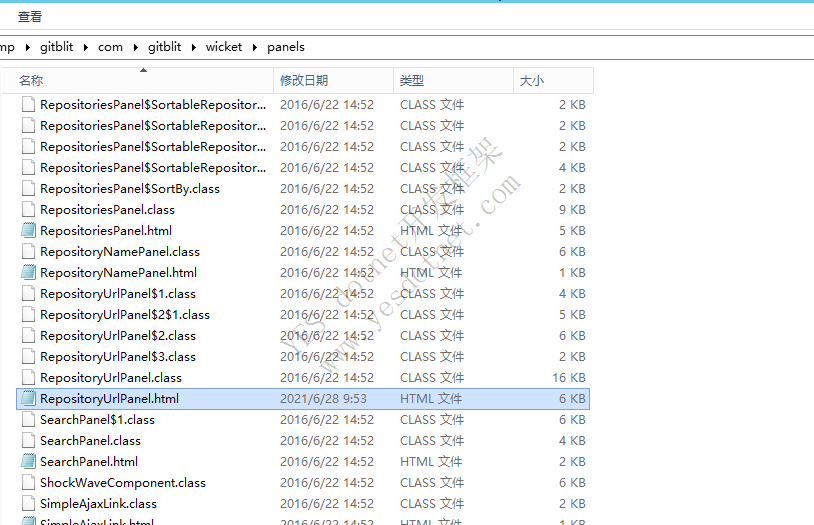Image resolution: width=814 pixels, height=525 pixels.
Task: Click HTML 文件 type of SearchPanel.html
Action: tap(431, 462)
